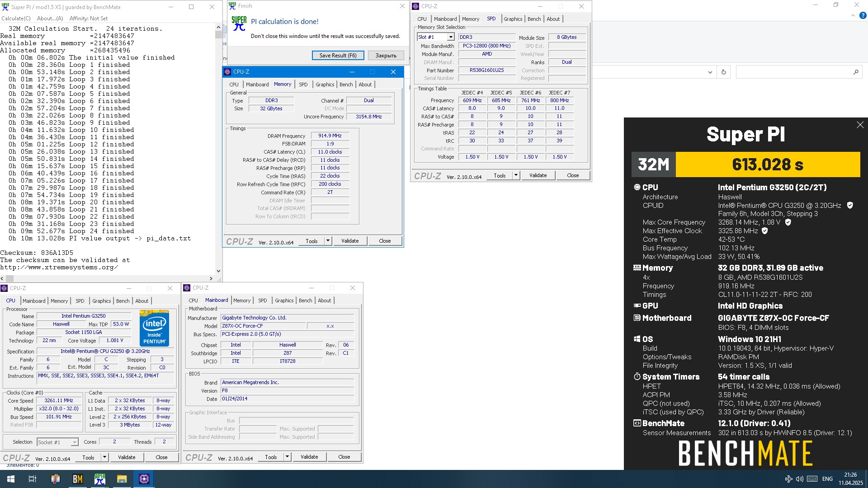Click BenchMate BM taskbar icon
The width and height of the screenshot is (868, 488).
[x=78, y=479]
